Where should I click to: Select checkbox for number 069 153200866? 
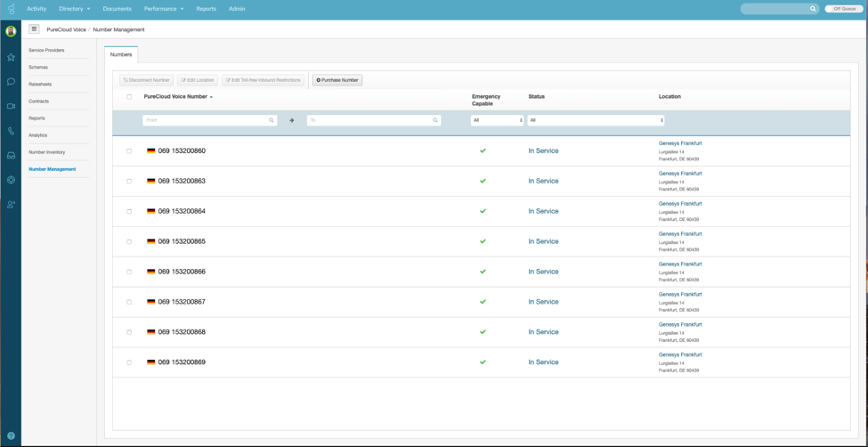(129, 272)
